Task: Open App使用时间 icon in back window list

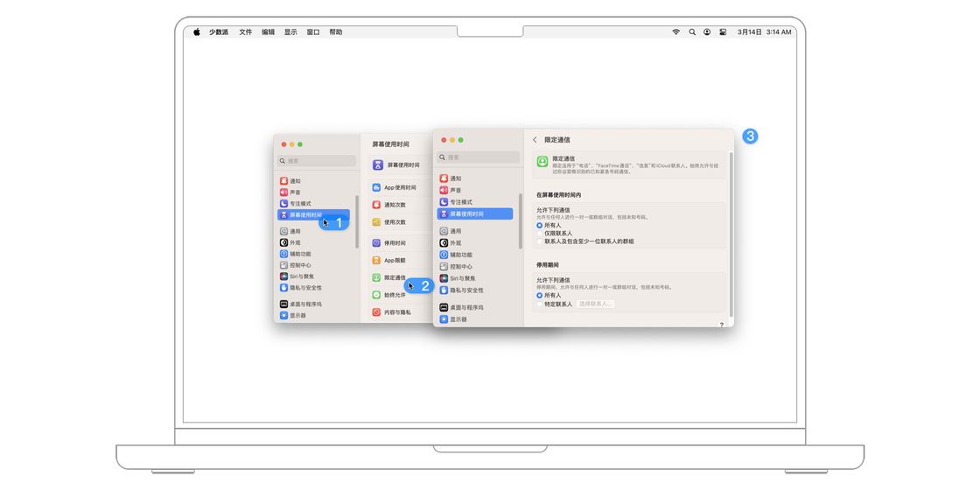Action: coord(376,187)
